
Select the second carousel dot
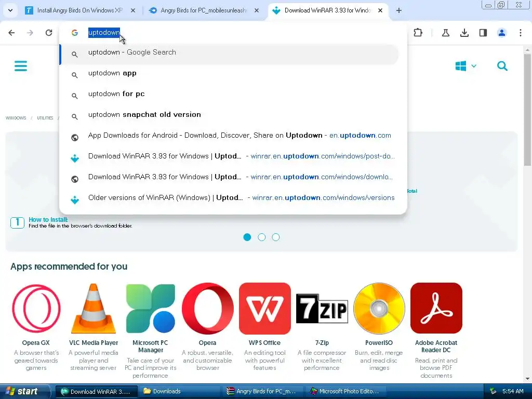click(x=262, y=237)
